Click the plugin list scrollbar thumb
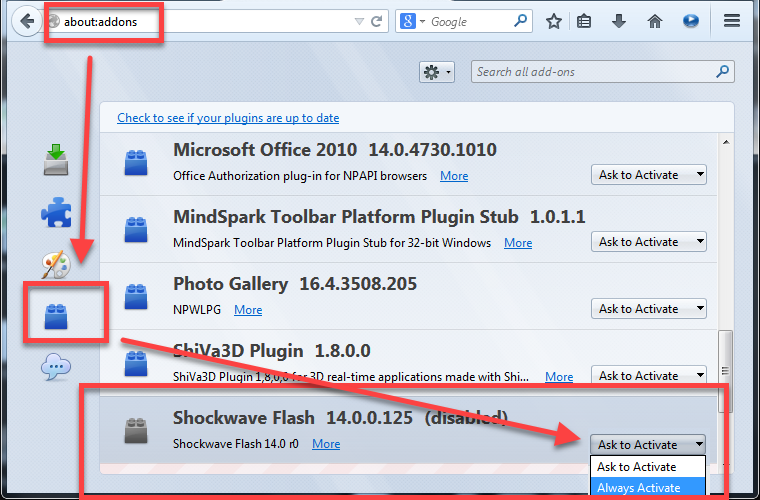The image size is (760, 500). click(725, 371)
